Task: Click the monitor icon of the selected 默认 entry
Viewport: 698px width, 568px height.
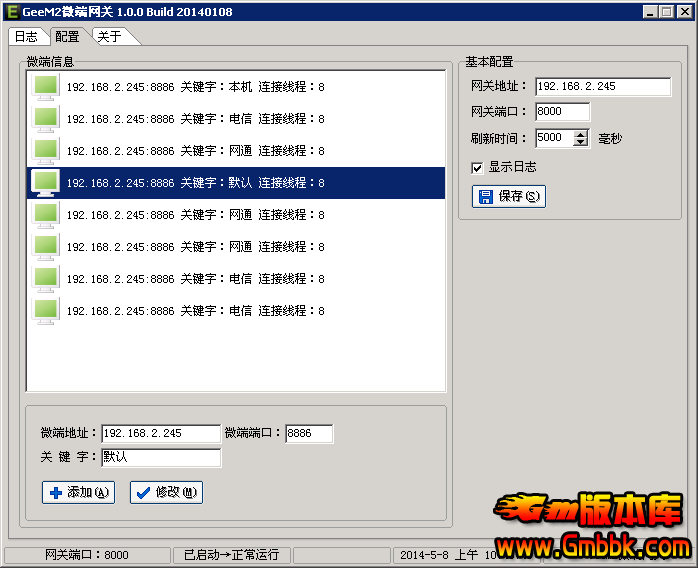Action: coord(46,183)
